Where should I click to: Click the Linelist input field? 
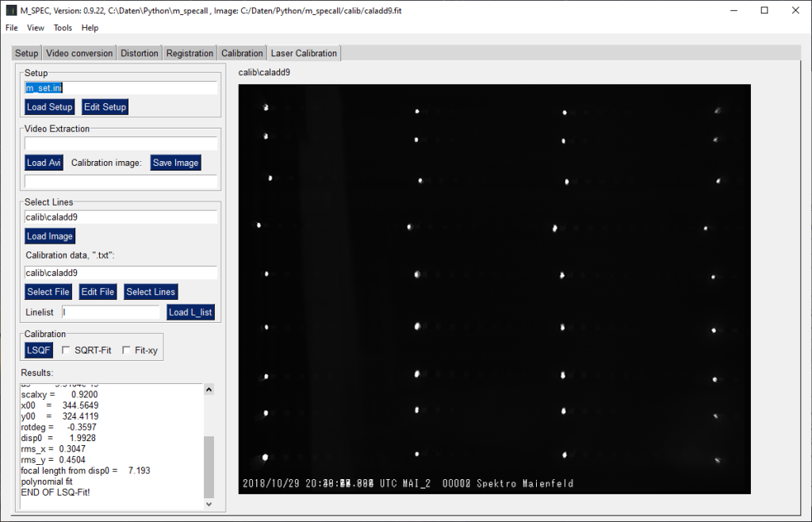[110, 313]
